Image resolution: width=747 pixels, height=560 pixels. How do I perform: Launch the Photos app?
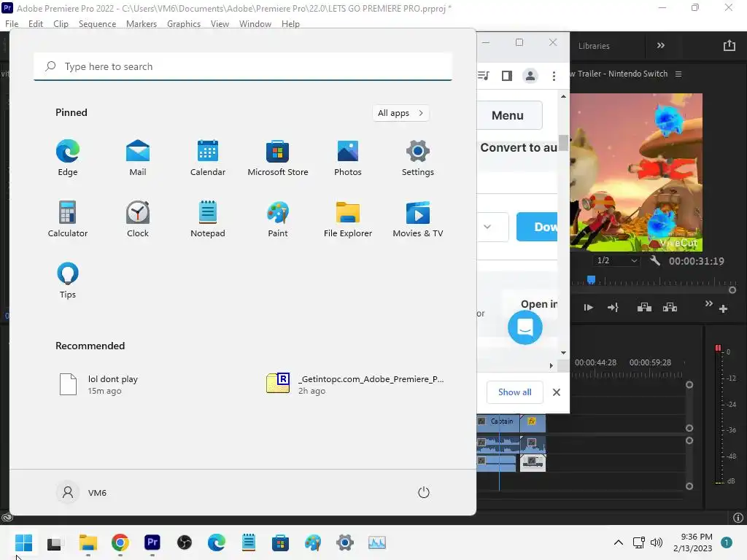[348, 158]
